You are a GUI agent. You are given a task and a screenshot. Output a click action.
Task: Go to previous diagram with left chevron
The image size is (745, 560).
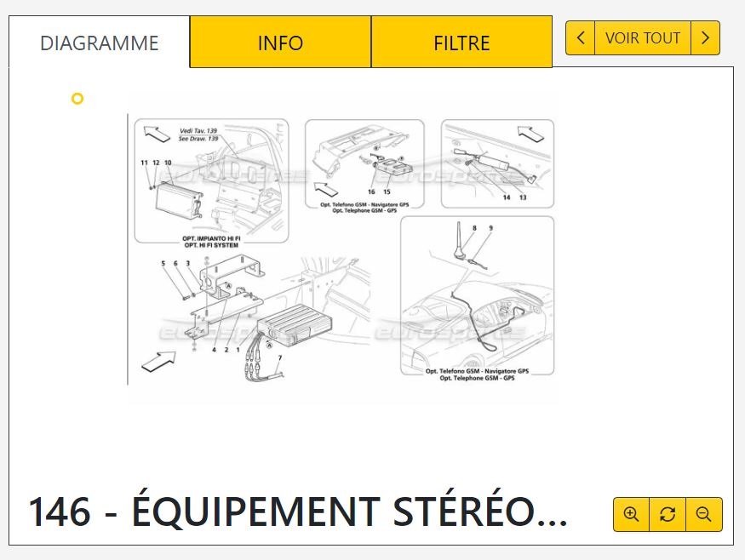580,37
